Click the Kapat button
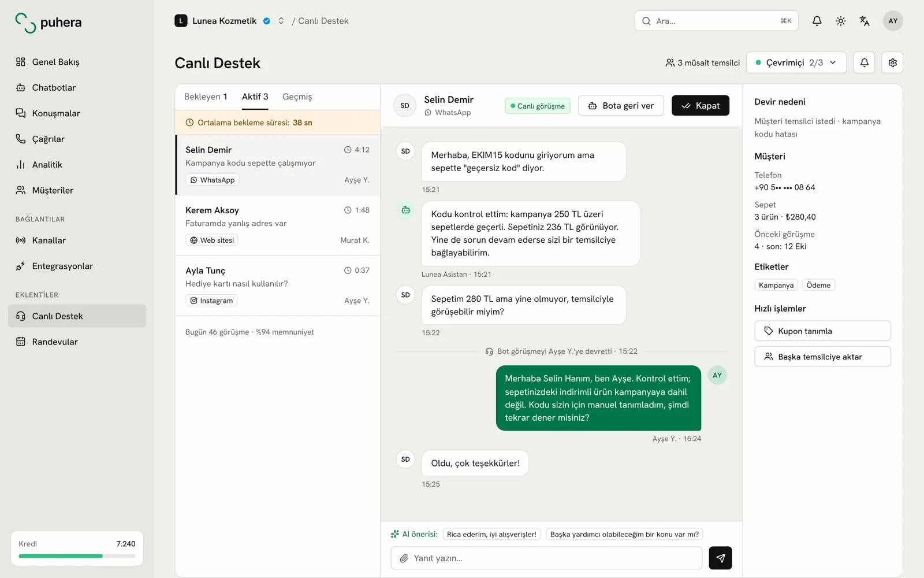Viewport: 924px width, 578px height. (x=700, y=106)
